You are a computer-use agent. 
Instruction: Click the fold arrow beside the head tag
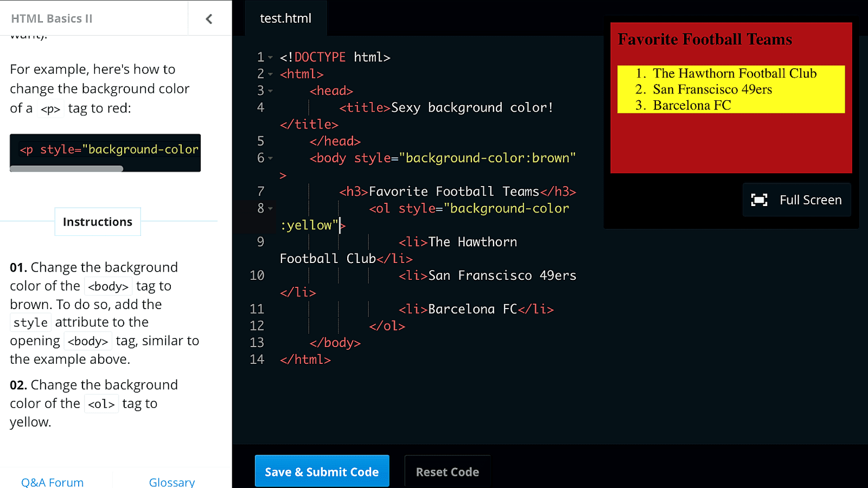pyautogui.click(x=271, y=91)
